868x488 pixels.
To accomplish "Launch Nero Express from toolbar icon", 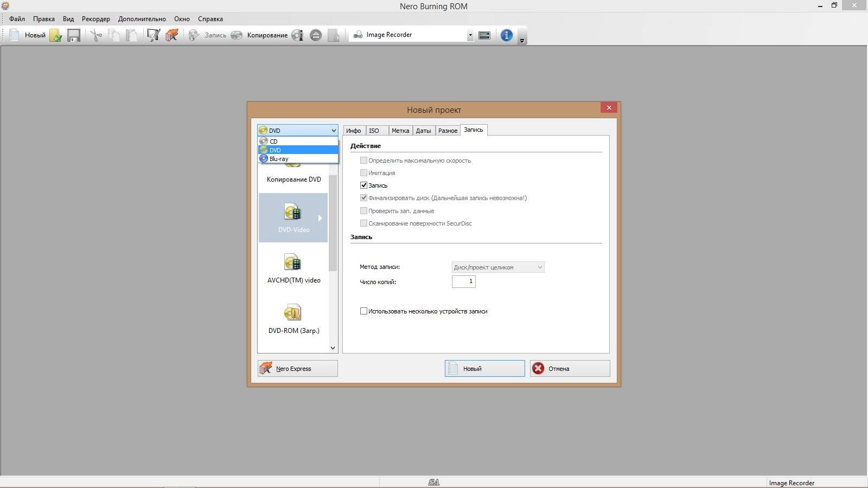I will tap(172, 35).
